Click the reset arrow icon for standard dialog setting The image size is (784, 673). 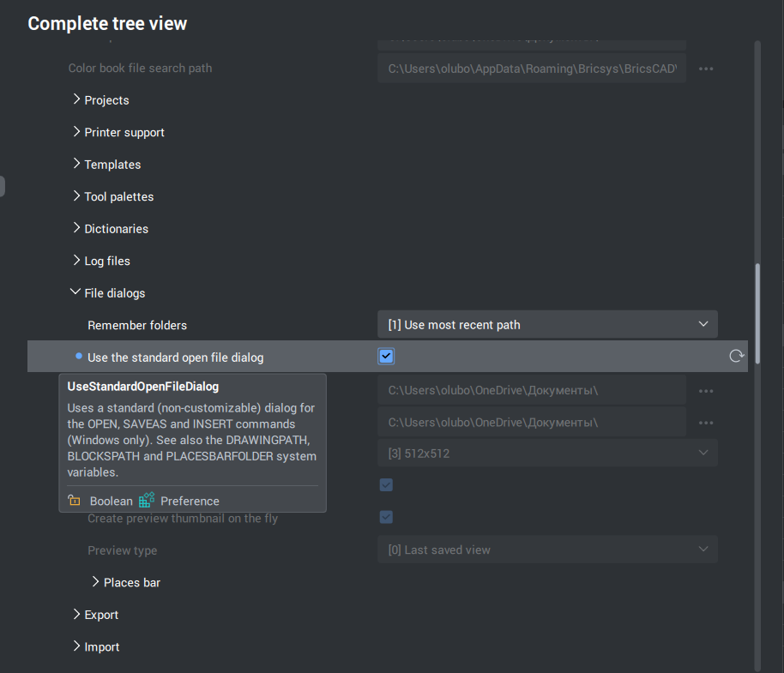point(736,357)
